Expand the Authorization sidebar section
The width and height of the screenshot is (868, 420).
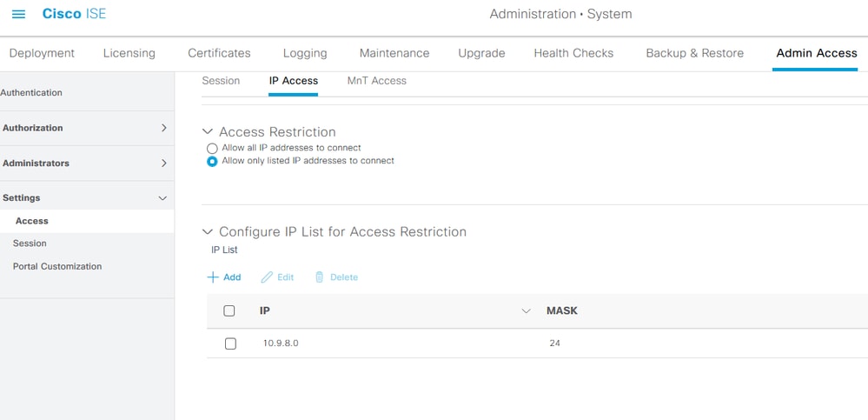tap(163, 128)
